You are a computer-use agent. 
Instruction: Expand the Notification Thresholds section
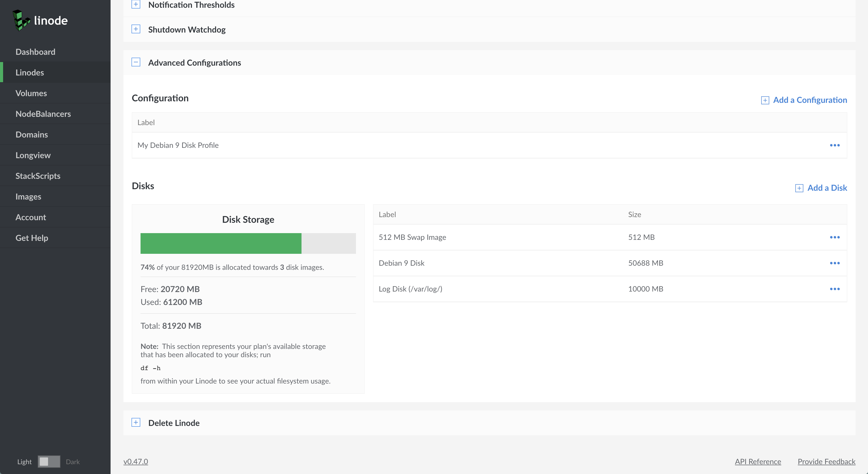[136, 4]
